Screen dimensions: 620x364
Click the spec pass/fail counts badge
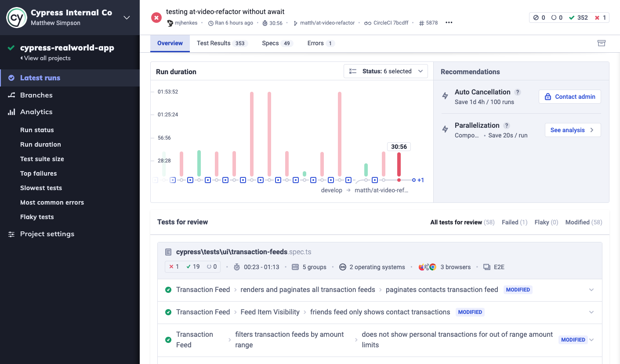[x=192, y=267]
